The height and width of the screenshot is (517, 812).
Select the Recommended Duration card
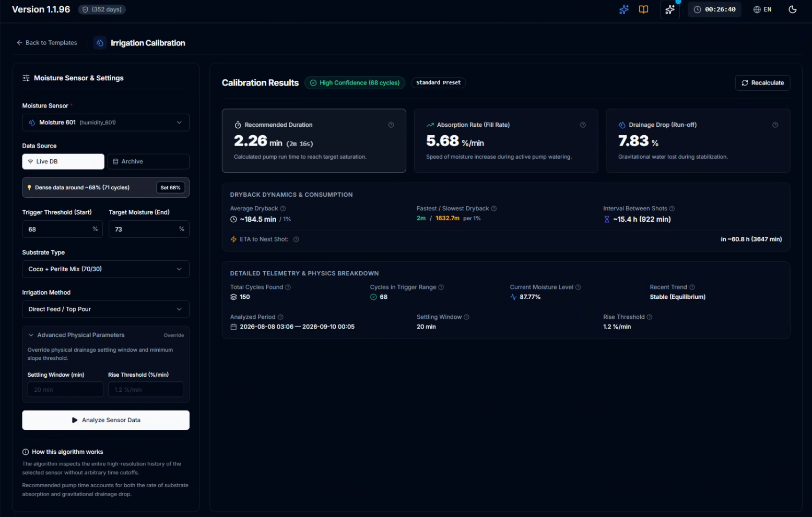tap(314, 141)
